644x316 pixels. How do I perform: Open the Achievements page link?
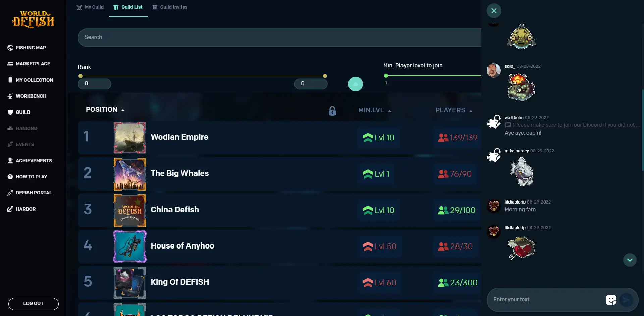pos(34,161)
